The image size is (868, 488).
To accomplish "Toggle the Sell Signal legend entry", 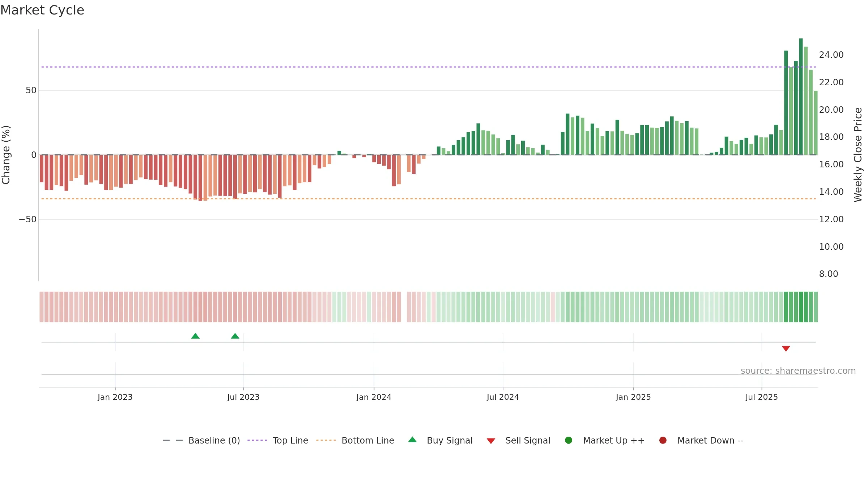I will coord(518,440).
